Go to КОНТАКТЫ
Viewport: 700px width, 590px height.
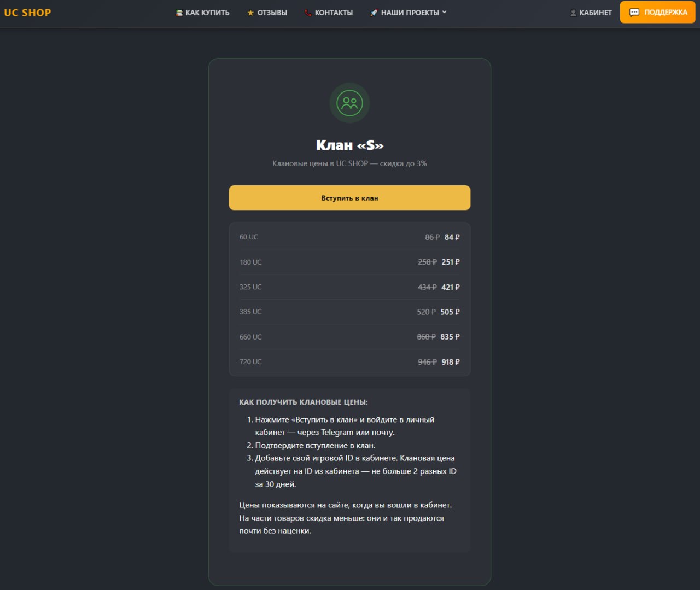329,13
